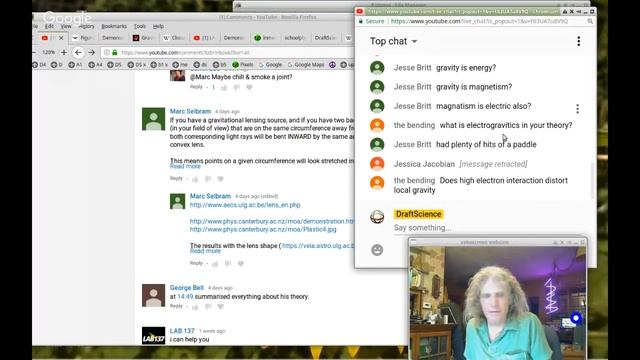The image size is (640, 360).
Task: Go forward with the Firefox forward arrow
Action: 91,52
